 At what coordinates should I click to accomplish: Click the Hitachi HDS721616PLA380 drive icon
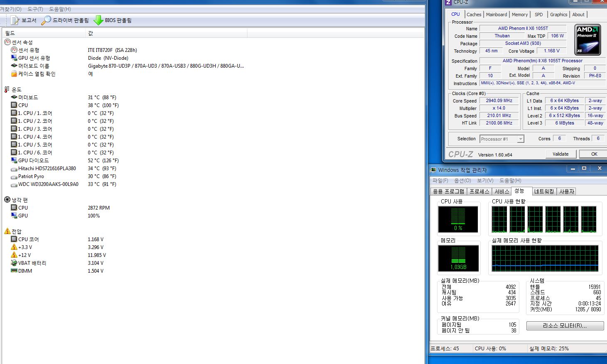14,169
